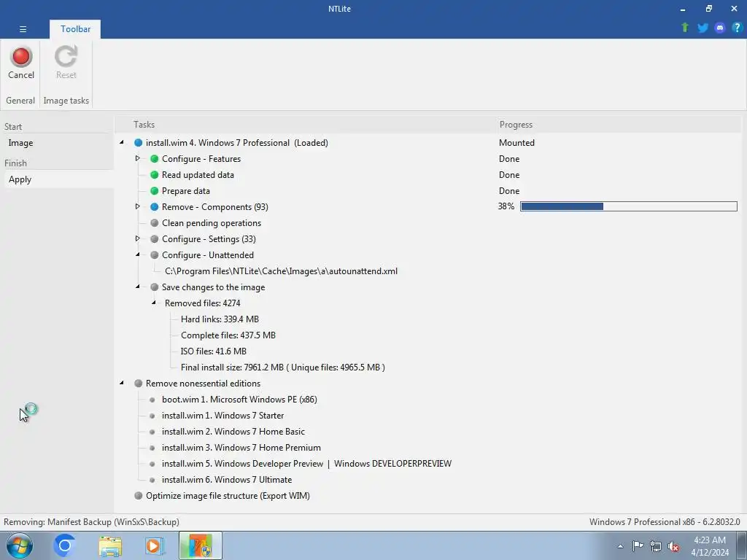
Task: Select the autounattend.xml path row
Action: (x=281, y=271)
